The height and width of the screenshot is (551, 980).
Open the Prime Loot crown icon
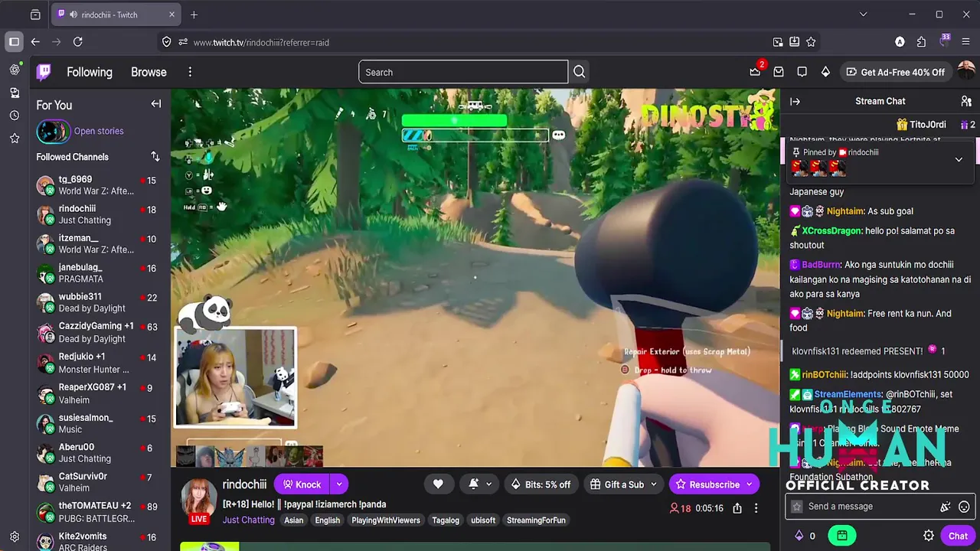(x=755, y=72)
